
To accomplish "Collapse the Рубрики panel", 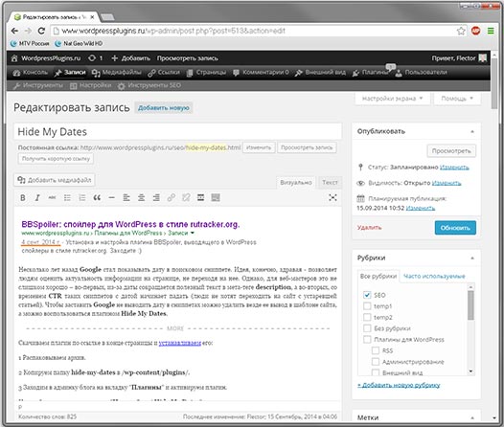I will click(x=472, y=258).
